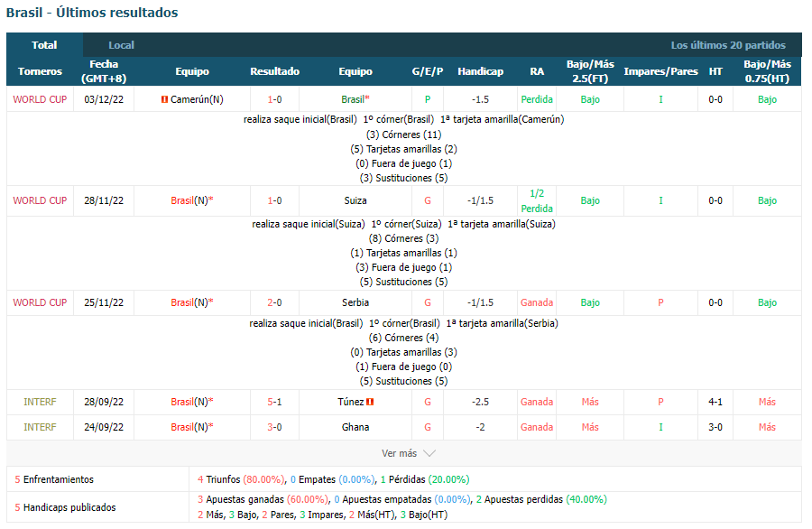The height and width of the screenshot is (529, 812).
Task: Click the red card icon beside Túnez
Action: [x=370, y=402]
